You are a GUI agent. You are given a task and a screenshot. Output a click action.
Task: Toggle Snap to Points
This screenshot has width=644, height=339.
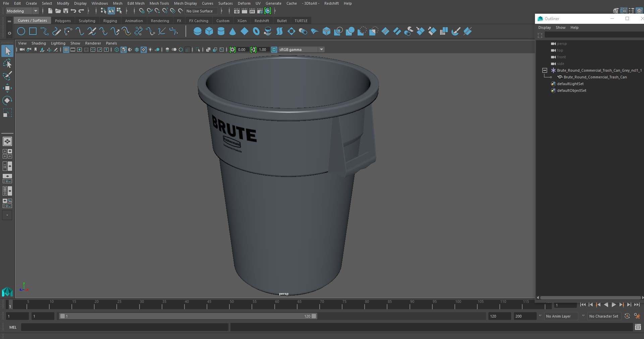click(157, 11)
